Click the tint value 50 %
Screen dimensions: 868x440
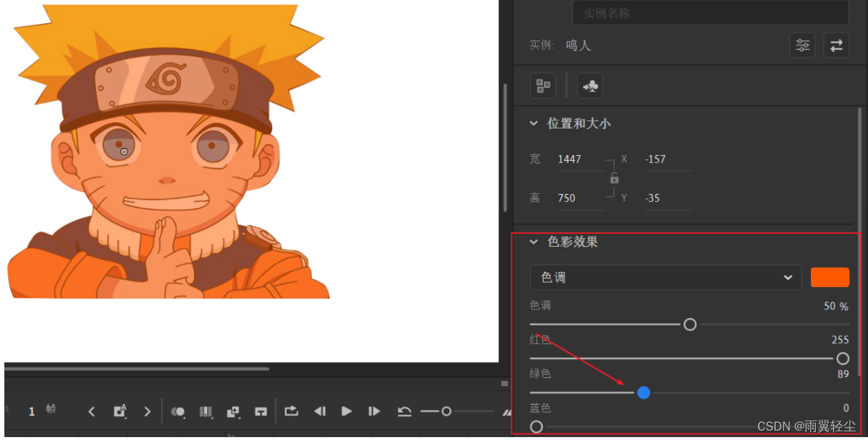click(836, 307)
